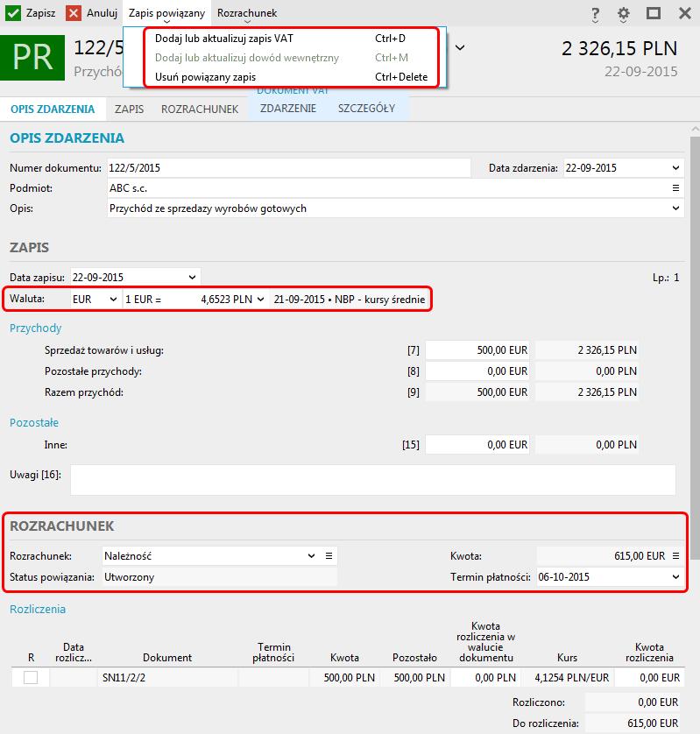Click the 21-09-2015 NBP kursy średnie text
The width and height of the screenshot is (700, 734).
(x=350, y=300)
